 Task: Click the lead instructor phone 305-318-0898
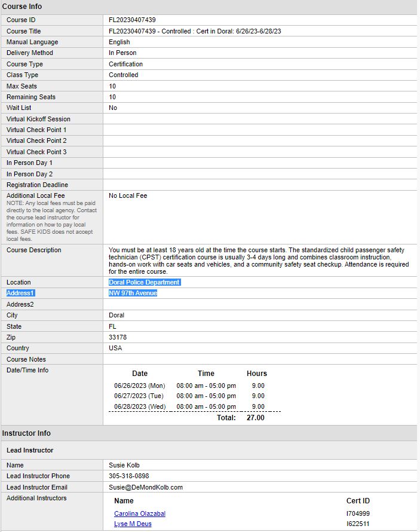(129, 476)
